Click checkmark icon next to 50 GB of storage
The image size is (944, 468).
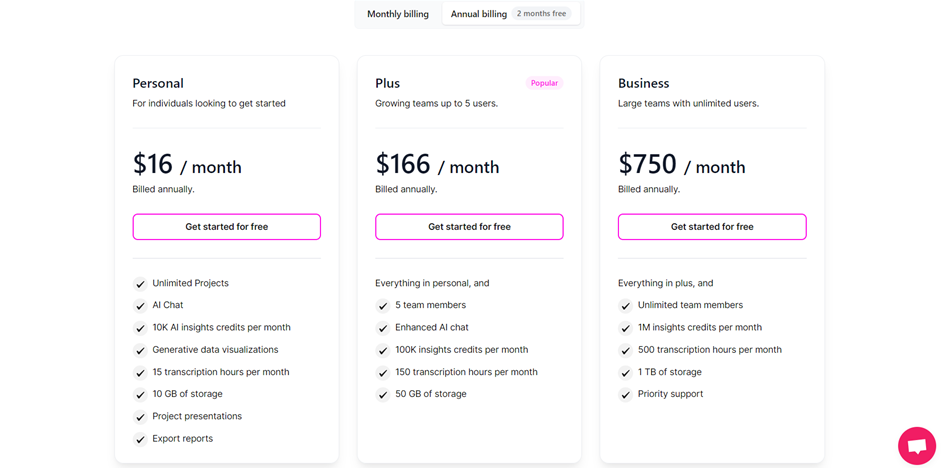pos(382,395)
